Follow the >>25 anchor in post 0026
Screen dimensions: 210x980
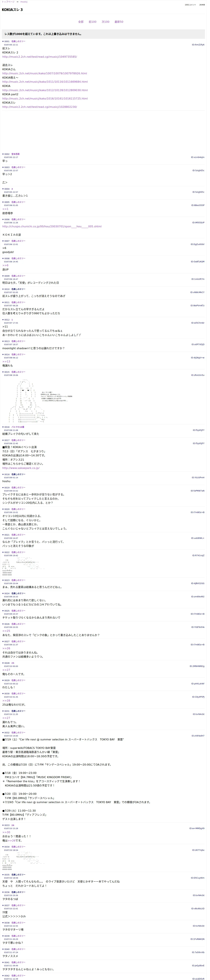(6, 631)
